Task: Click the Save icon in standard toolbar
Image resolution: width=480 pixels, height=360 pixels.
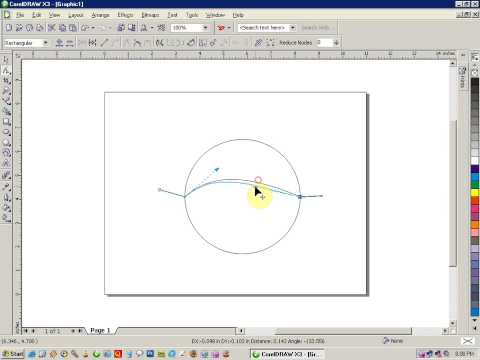Action: (x=30, y=28)
